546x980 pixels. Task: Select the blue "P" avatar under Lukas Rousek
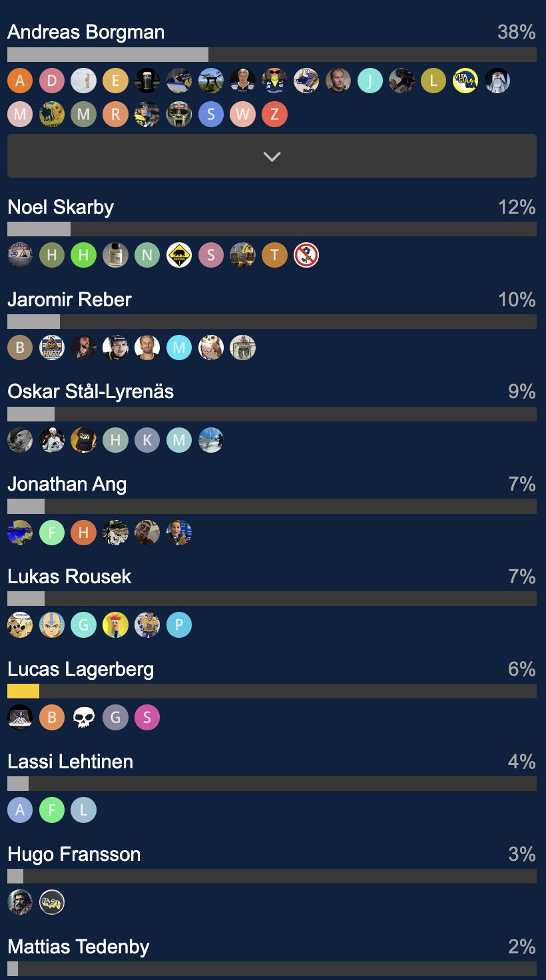point(179,625)
